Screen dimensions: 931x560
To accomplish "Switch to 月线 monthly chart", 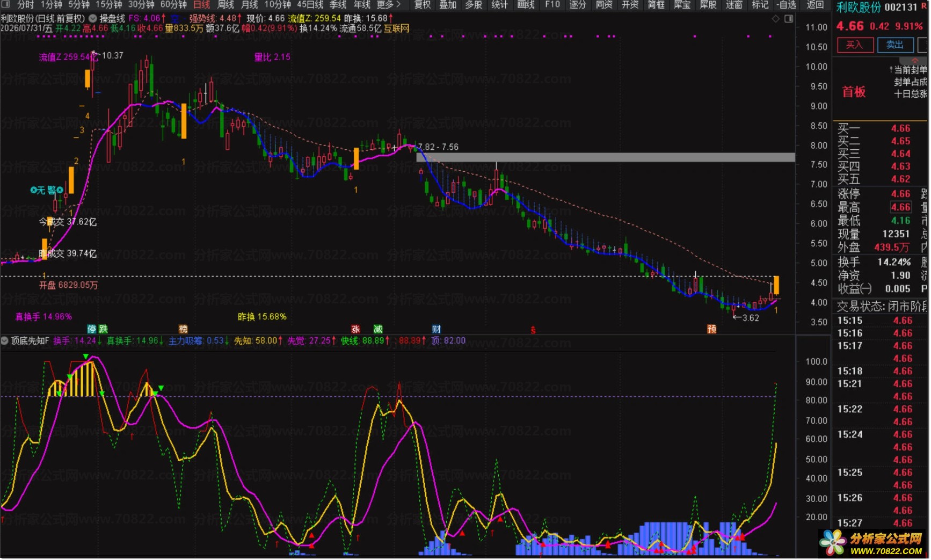I will coord(250,5).
